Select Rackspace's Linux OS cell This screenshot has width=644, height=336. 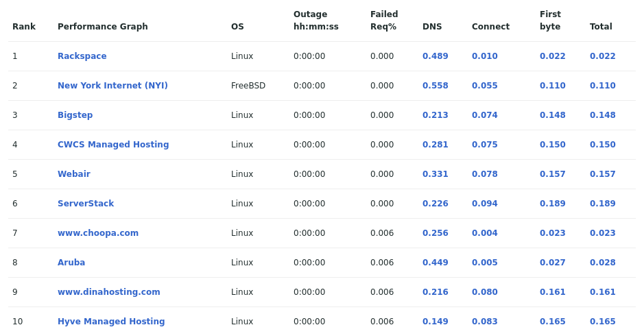242,56
